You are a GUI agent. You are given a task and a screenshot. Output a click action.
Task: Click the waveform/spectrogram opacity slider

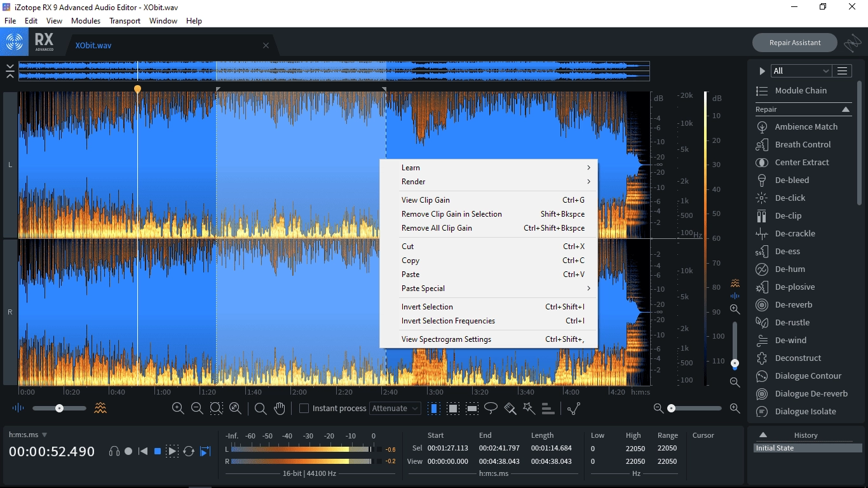pos(59,409)
